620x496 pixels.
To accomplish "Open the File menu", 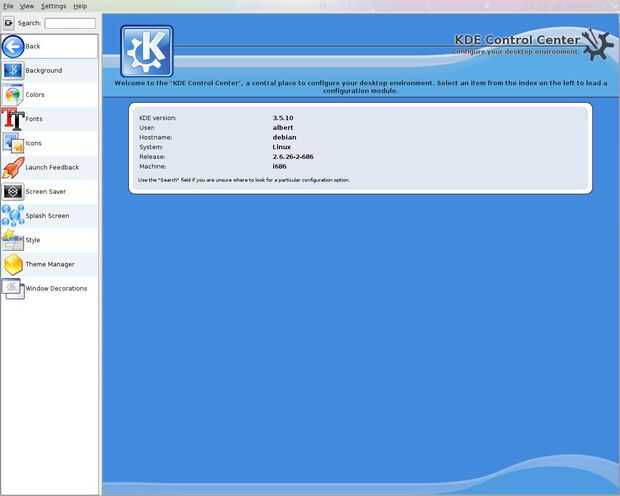I will point(8,6).
